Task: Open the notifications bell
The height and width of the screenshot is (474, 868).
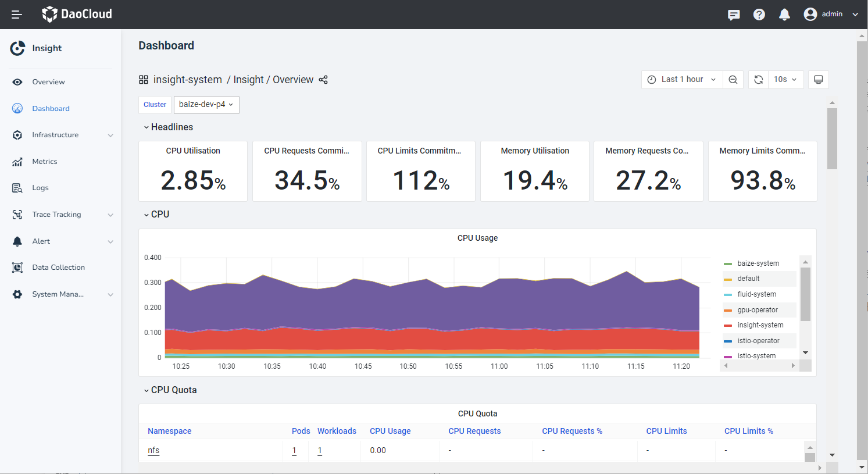Action: tap(784, 15)
